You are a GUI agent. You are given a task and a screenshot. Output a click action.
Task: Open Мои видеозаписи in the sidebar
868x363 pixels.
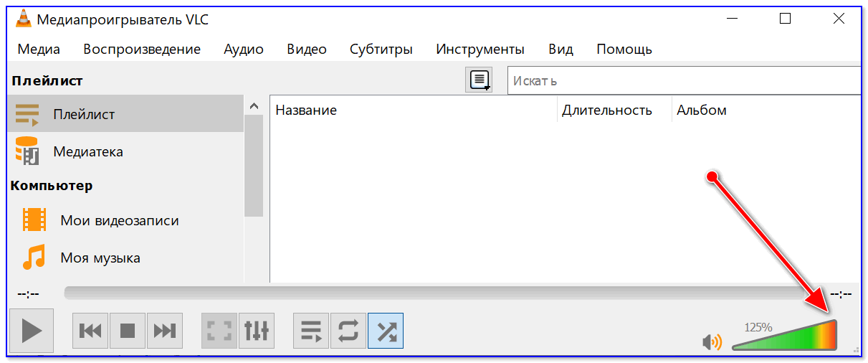coord(125,220)
